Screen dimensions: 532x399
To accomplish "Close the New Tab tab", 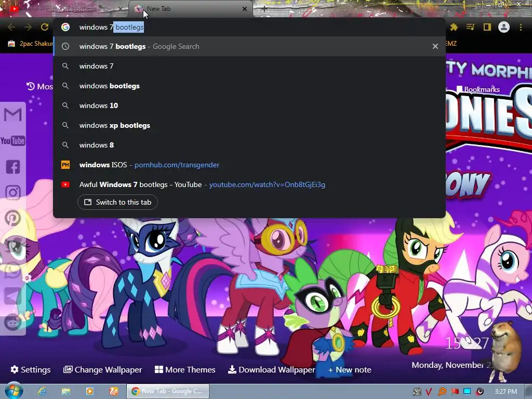I will point(245,9).
